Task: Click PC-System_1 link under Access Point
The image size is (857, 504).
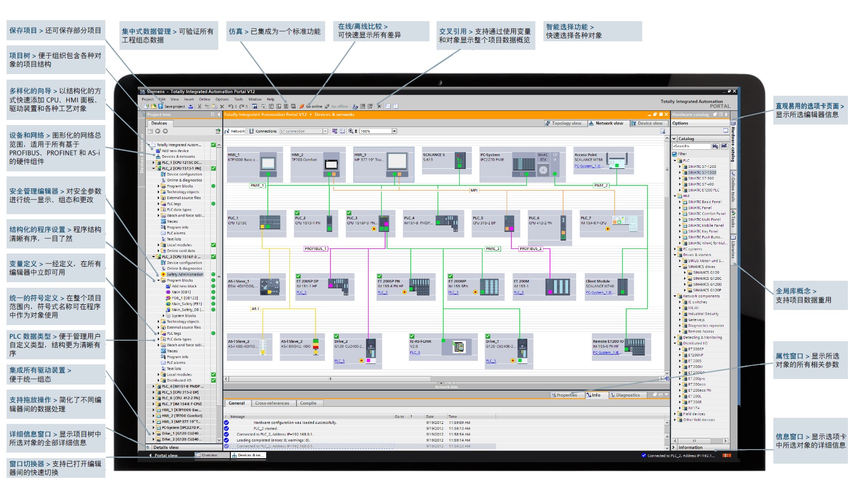Action: [588, 166]
